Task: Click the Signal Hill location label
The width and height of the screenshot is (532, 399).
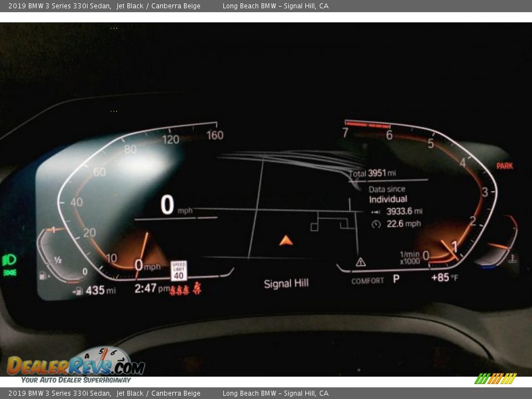Action: point(286,284)
